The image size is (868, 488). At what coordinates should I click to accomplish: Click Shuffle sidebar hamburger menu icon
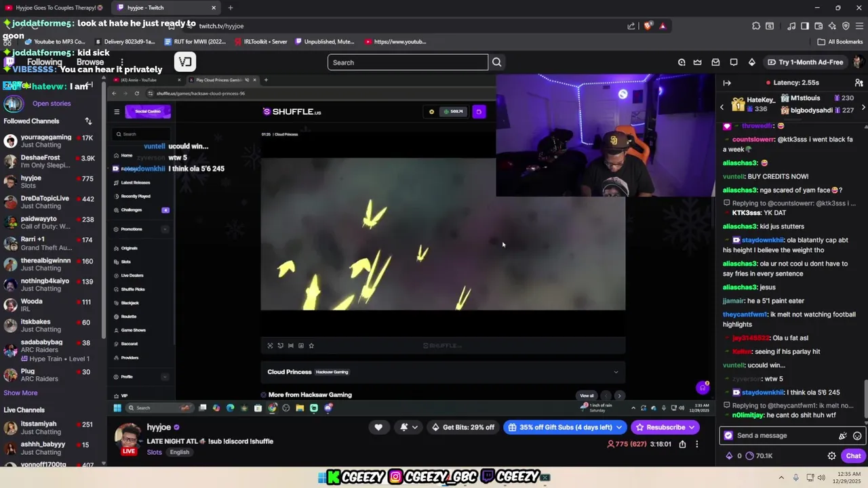[117, 112]
